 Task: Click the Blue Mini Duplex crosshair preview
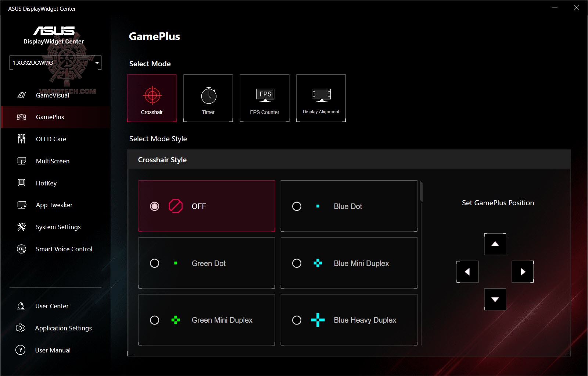pyautogui.click(x=318, y=263)
